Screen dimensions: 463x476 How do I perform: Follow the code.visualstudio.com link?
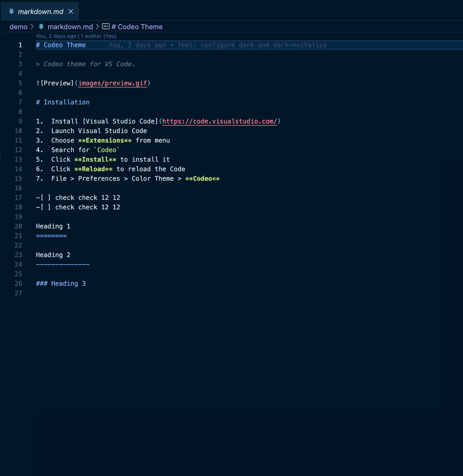219,121
